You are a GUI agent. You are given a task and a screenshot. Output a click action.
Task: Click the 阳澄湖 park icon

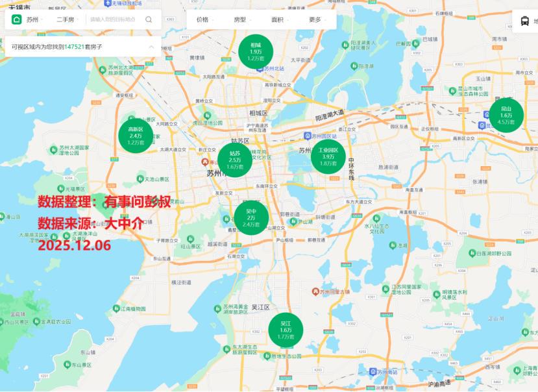coord(354,66)
